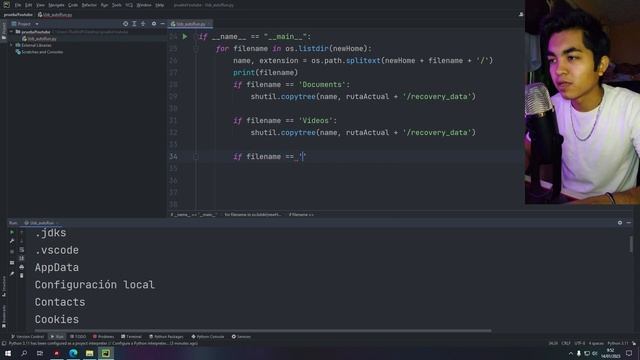Expand External Libraries in the project tree

pos(11,45)
